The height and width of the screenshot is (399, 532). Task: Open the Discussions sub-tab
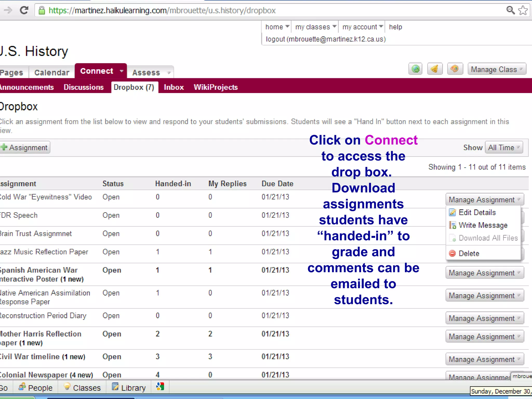coord(84,87)
